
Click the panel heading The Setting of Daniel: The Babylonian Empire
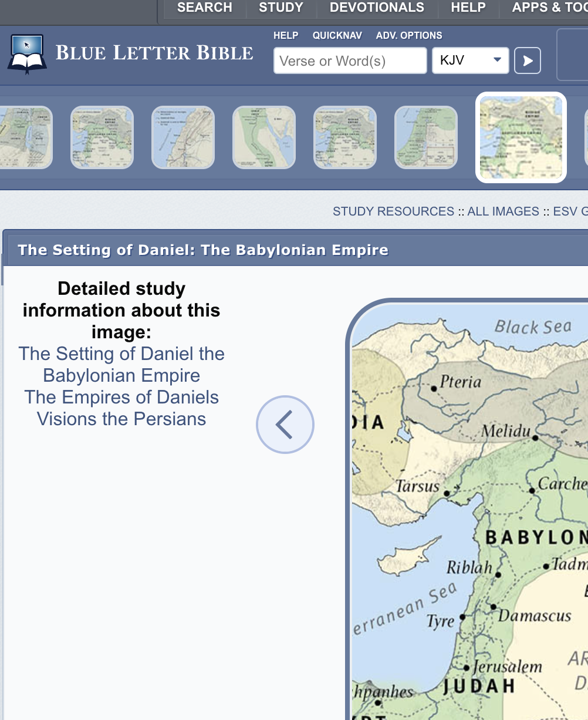click(x=203, y=250)
